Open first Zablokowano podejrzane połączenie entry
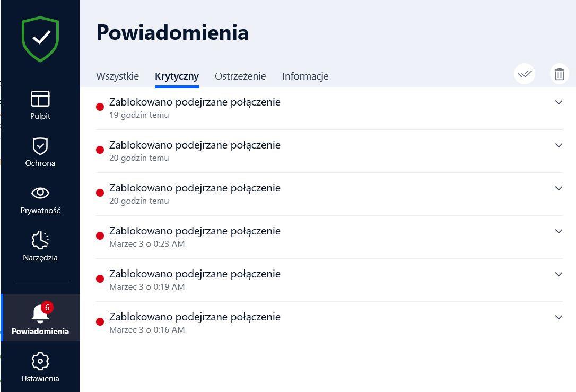Image resolution: width=576 pixels, height=392 pixels. [x=329, y=108]
